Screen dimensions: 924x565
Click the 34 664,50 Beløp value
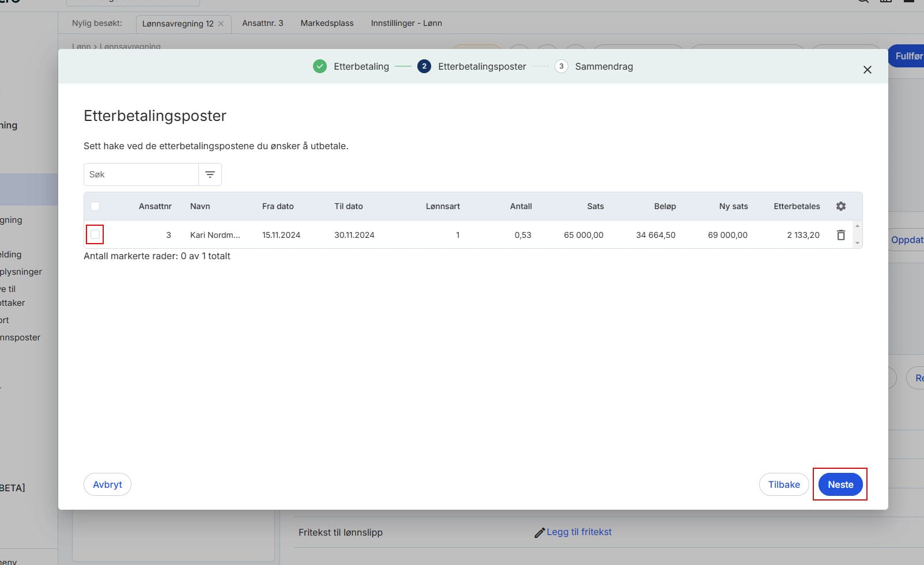656,235
